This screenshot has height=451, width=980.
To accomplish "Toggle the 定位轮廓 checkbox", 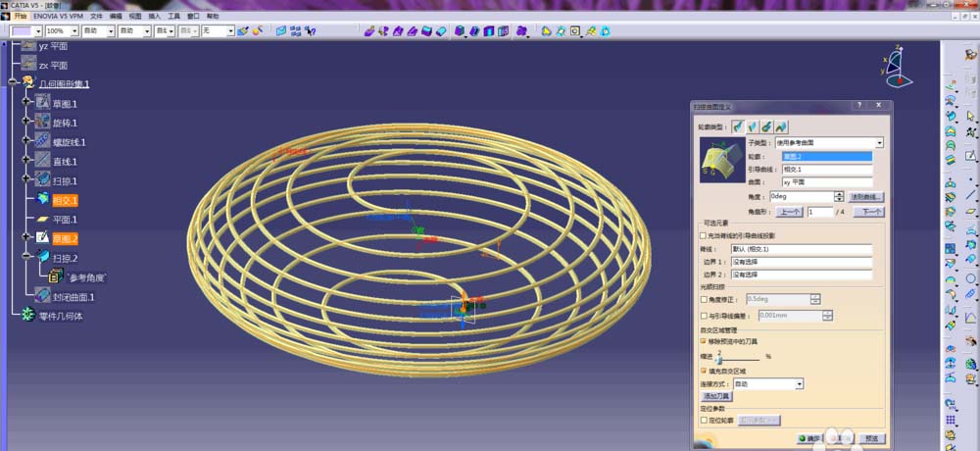I will click(705, 421).
